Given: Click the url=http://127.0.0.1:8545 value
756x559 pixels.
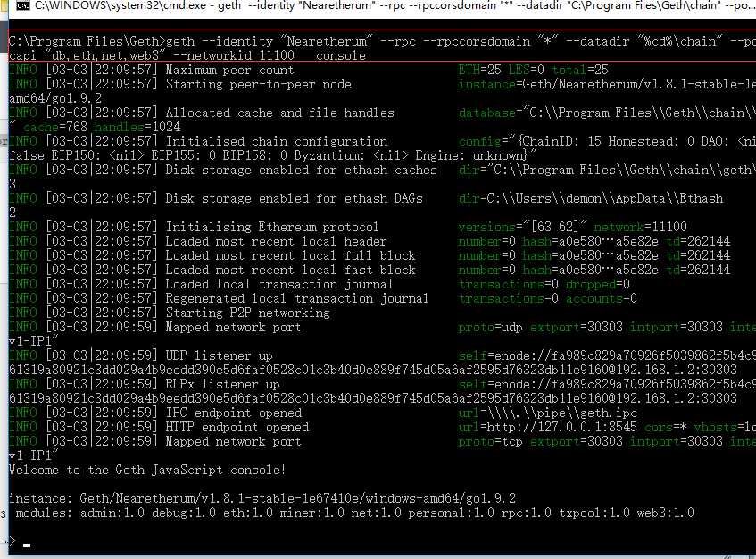Looking at the screenshot, I should [x=548, y=427].
